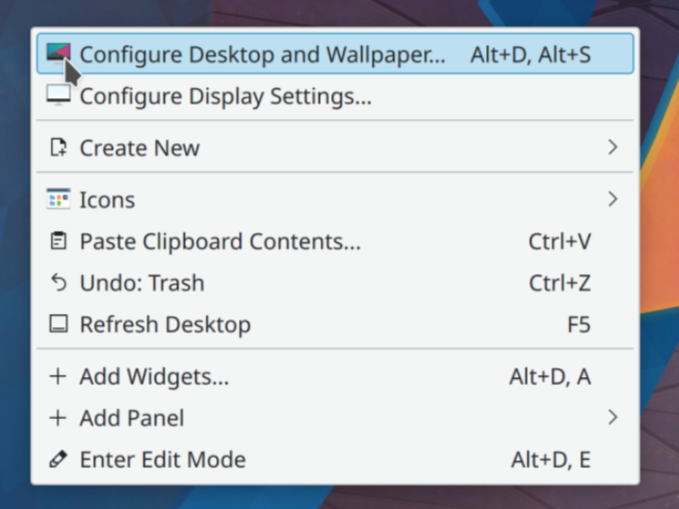Click the clipboard paste icon
Viewport: 679px width, 509px height.
coord(59,241)
